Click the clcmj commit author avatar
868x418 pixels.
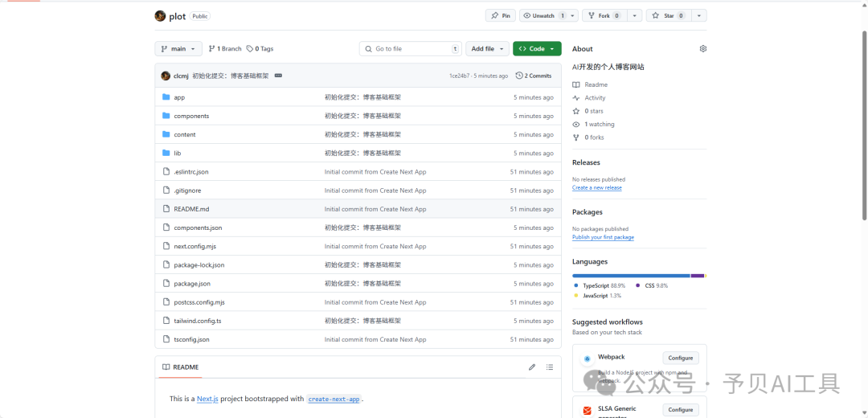pyautogui.click(x=166, y=76)
